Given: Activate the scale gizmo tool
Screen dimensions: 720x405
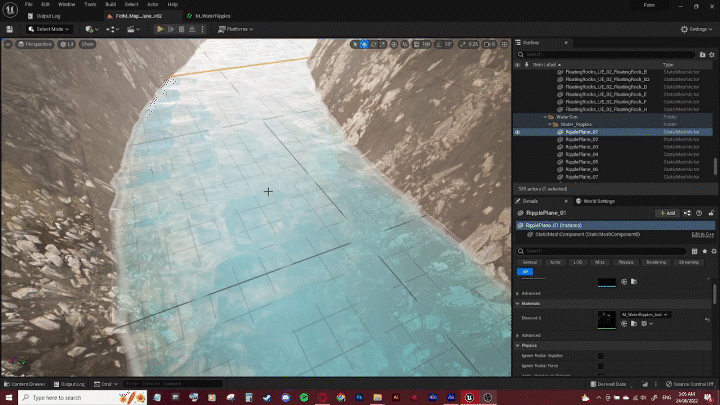Looking at the screenshot, I should (382, 44).
